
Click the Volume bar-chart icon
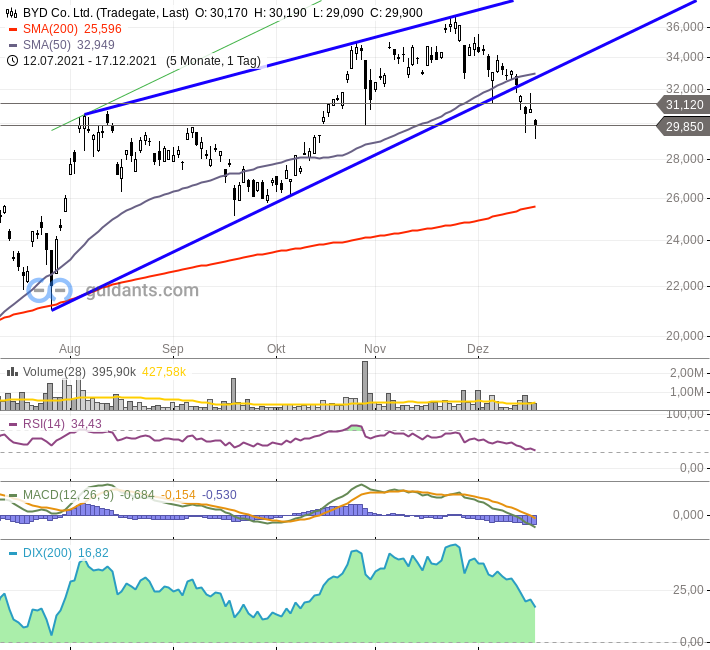coord(12,372)
